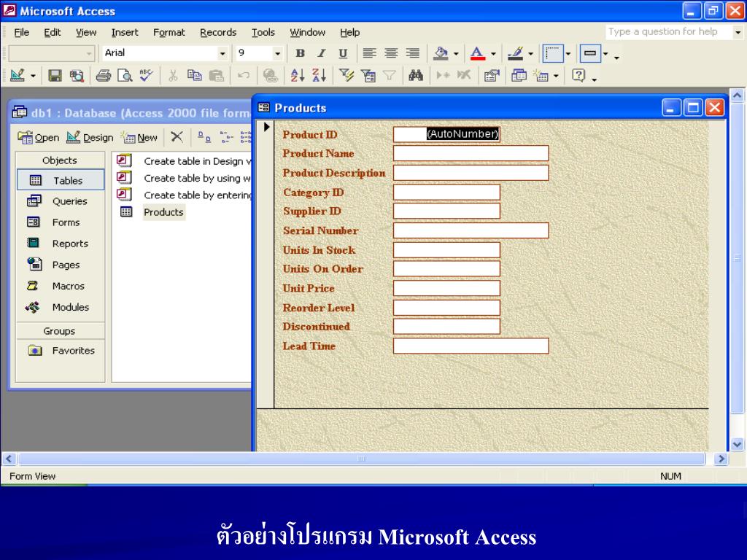747x560 pixels.
Task: Click the View design icon
Action: coord(18,75)
